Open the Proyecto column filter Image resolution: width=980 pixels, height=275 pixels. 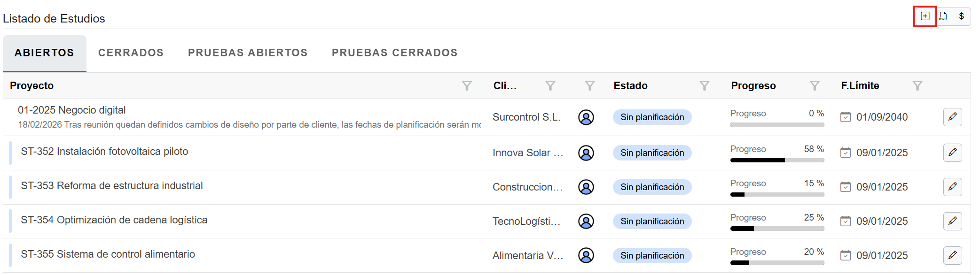coord(466,85)
